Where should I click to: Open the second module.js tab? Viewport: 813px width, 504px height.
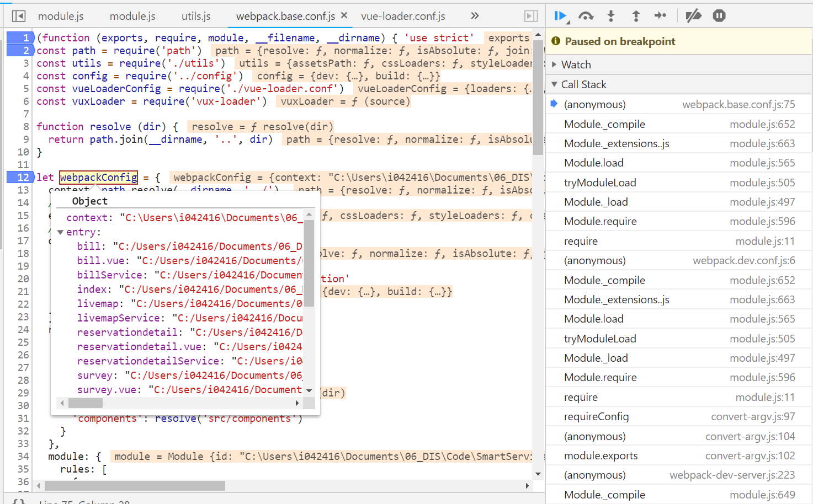point(132,16)
